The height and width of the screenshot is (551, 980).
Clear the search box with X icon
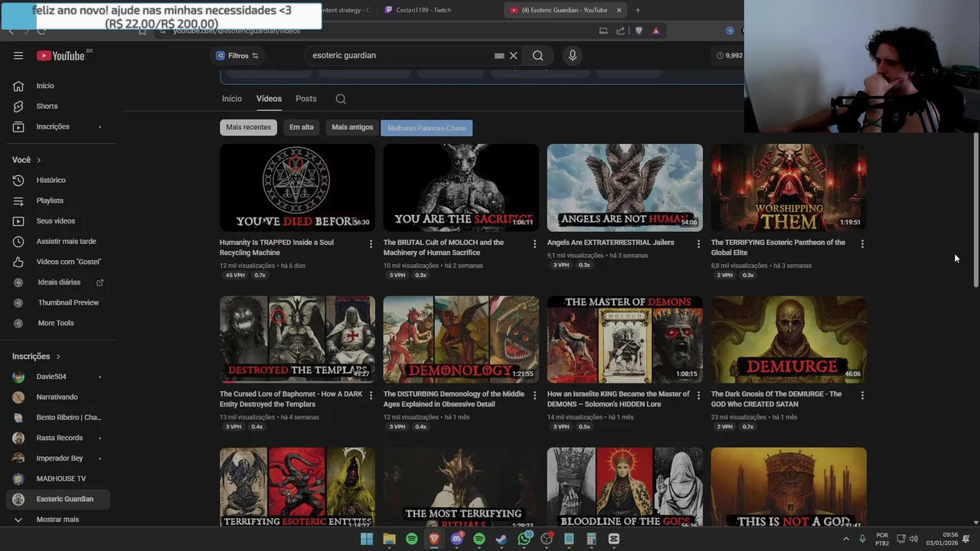pyautogui.click(x=514, y=55)
